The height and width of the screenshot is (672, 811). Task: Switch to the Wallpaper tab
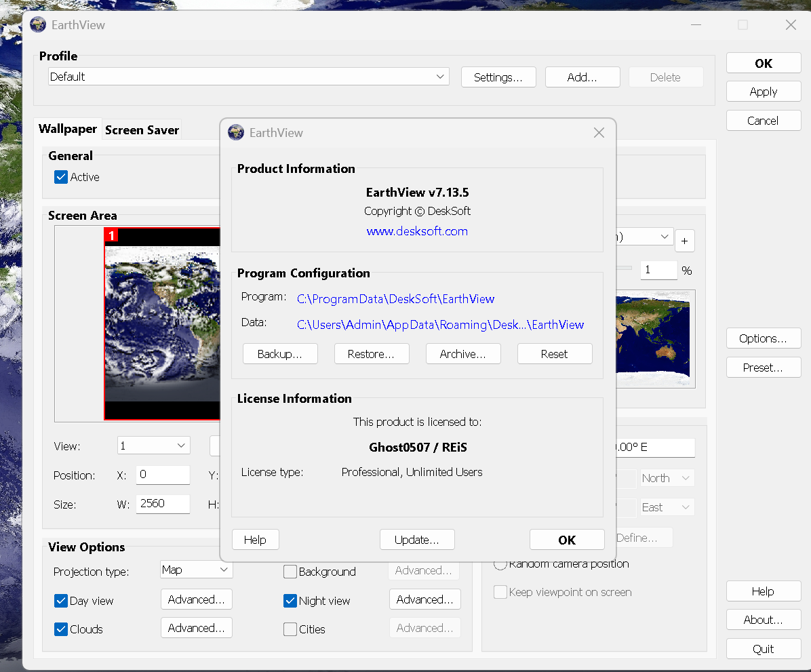(68, 129)
